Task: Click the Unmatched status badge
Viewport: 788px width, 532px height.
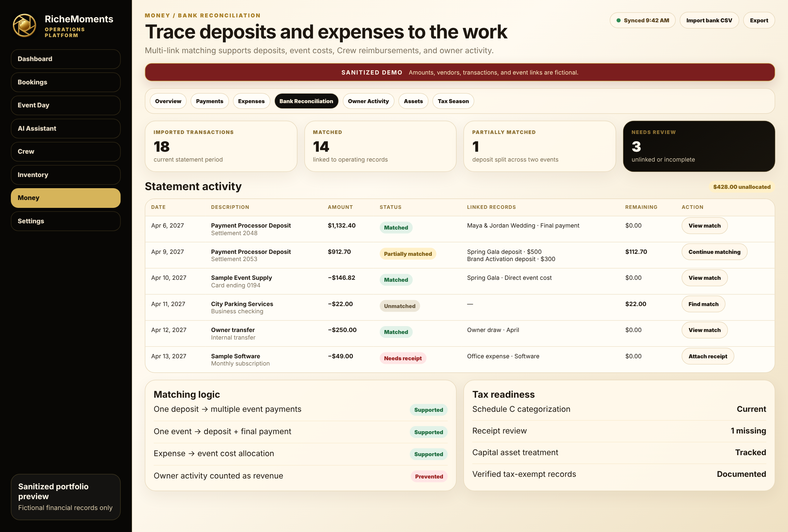Action: tap(400, 306)
